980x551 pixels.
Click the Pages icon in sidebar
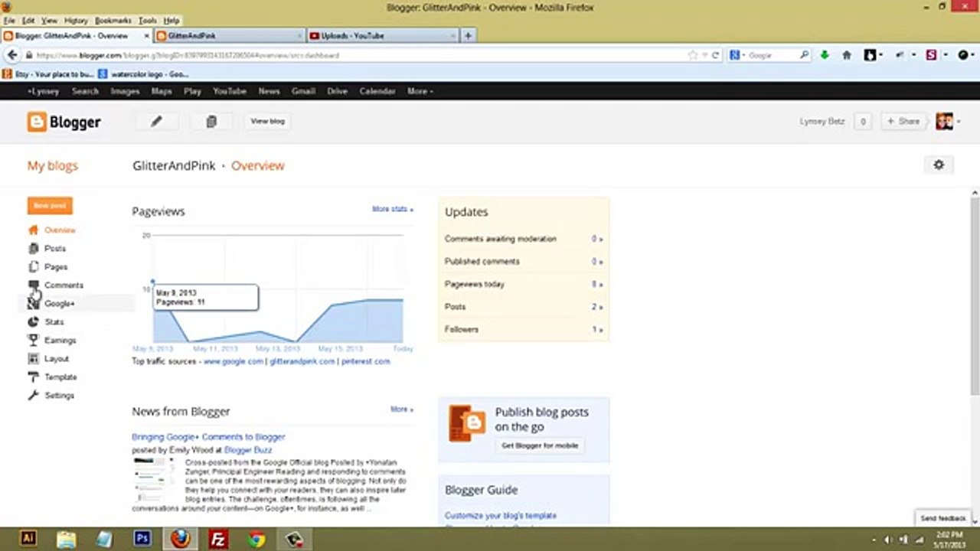click(33, 266)
